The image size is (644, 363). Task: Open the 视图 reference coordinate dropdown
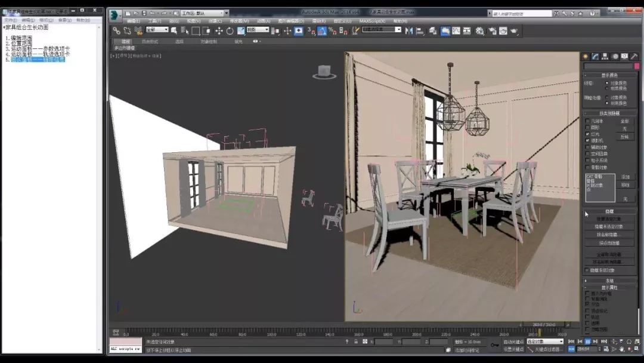pos(258,30)
